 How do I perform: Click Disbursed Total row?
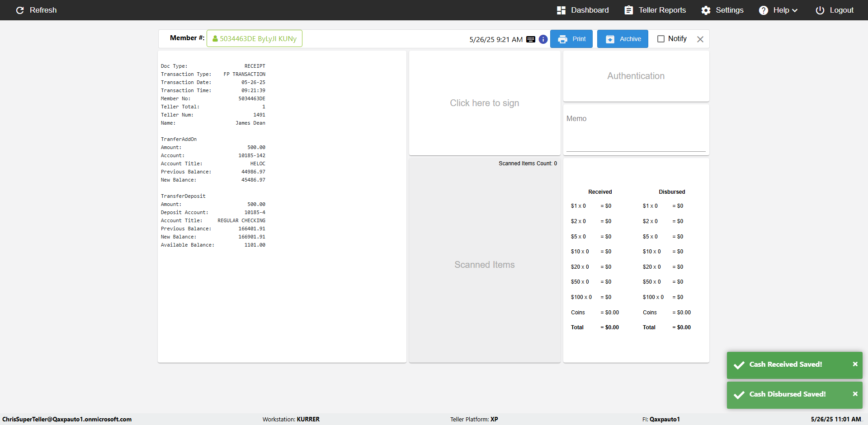coord(667,327)
